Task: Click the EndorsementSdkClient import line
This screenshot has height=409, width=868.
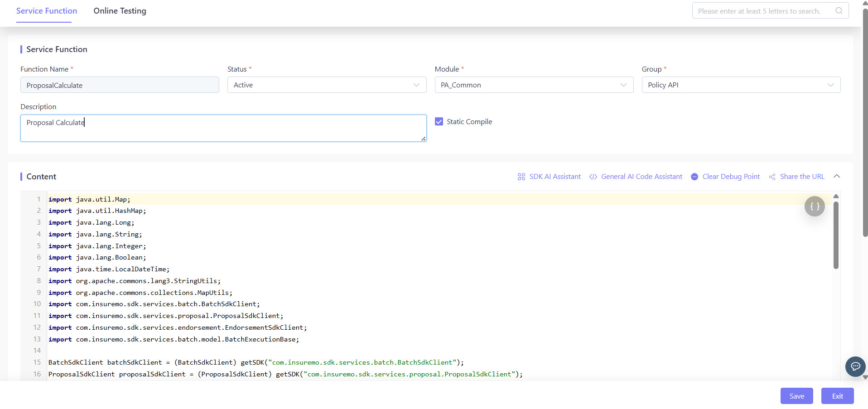Action: pos(178,327)
